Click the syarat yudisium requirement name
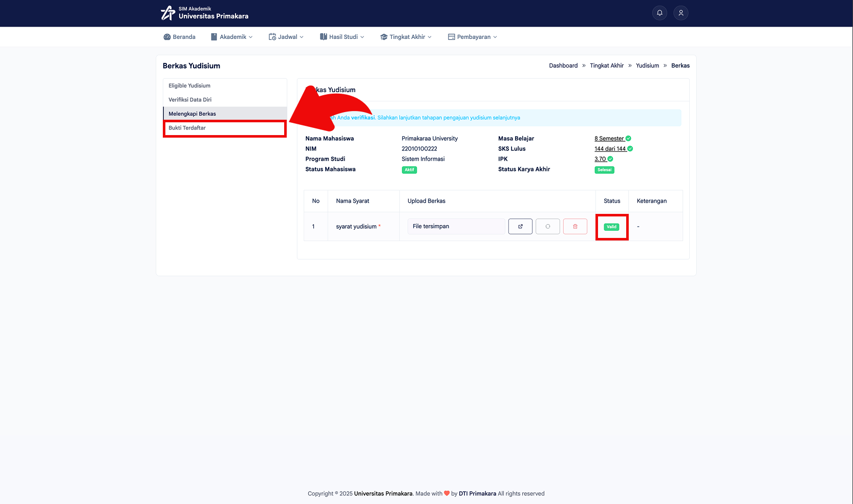Viewport: 853px width, 504px height. coord(356,227)
